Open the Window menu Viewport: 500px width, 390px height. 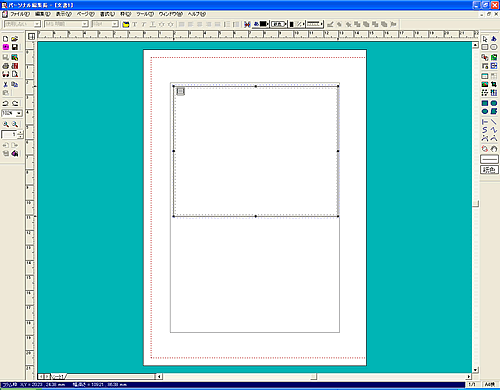(x=171, y=14)
